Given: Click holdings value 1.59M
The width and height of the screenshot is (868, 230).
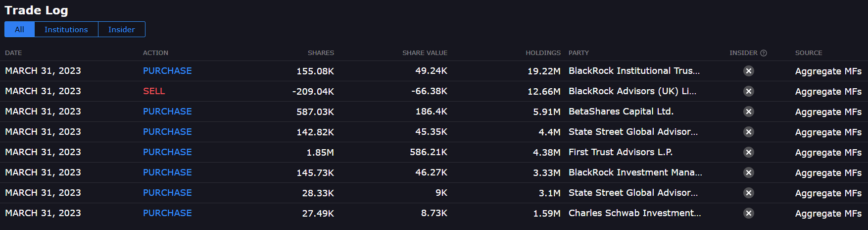Looking at the screenshot, I should point(547,214).
